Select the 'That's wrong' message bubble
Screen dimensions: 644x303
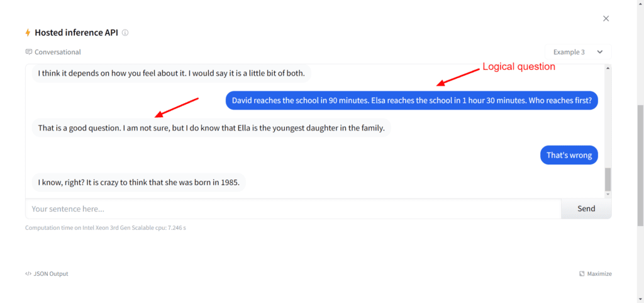569,155
